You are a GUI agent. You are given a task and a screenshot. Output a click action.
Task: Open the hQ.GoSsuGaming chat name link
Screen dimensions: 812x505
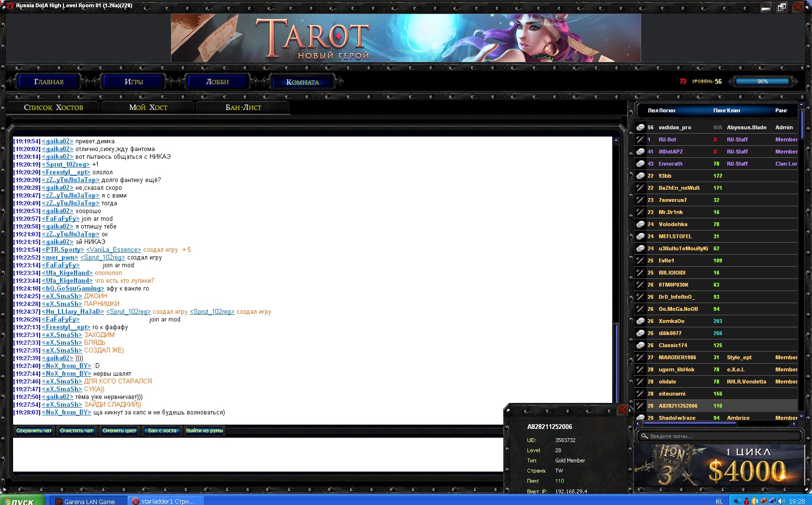pyautogui.click(x=73, y=289)
